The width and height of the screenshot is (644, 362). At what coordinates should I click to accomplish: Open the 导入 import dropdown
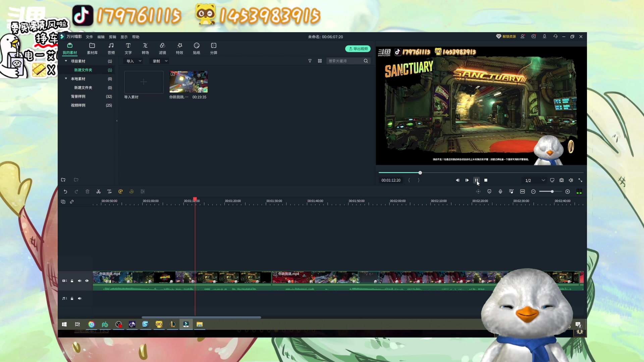(133, 61)
